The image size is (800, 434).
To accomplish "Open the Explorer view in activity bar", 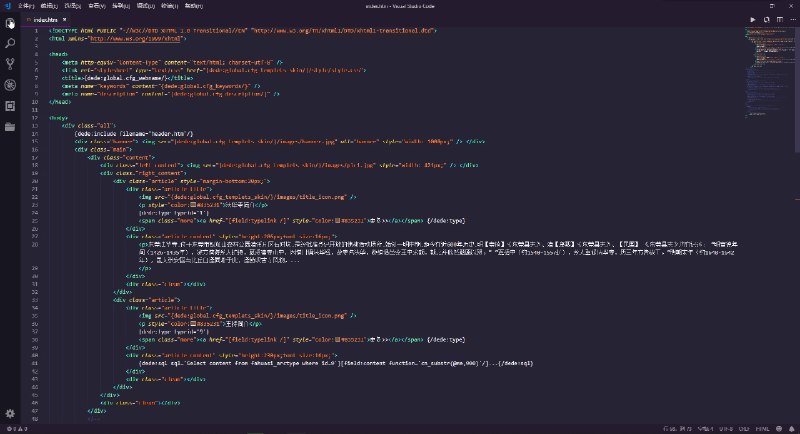I will click(x=10, y=23).
